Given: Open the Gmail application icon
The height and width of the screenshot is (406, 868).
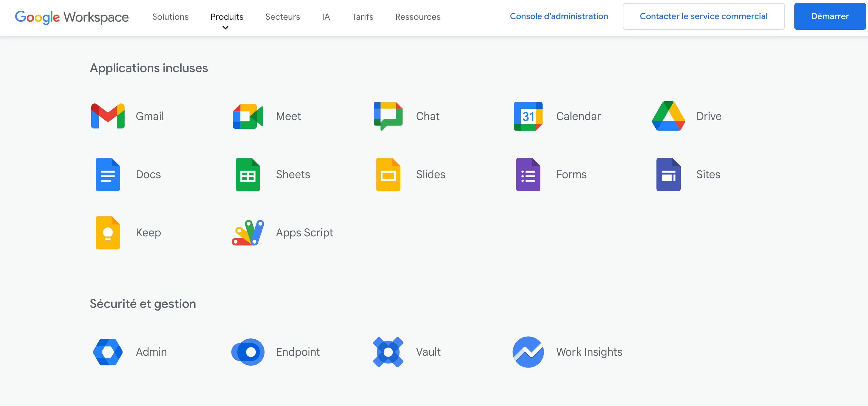Looking at the screenshot, I should (x=108, y=116).
